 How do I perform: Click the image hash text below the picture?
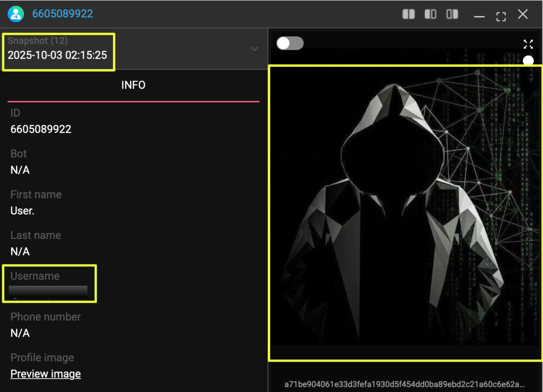405,384
